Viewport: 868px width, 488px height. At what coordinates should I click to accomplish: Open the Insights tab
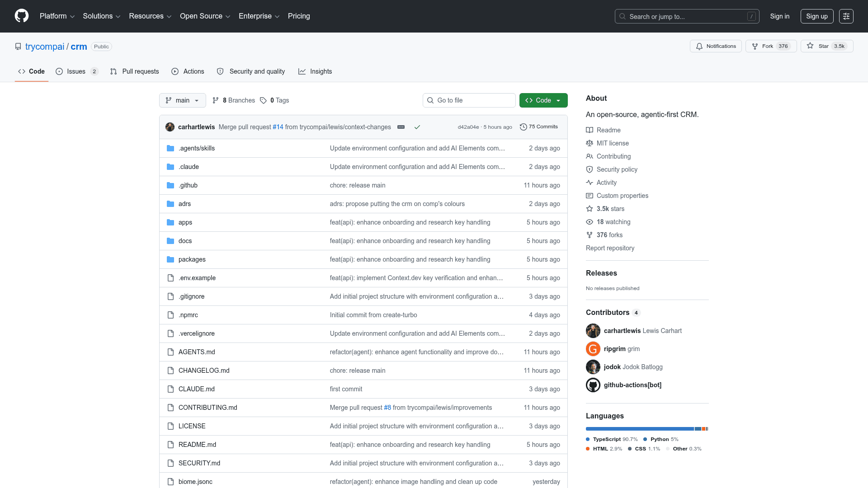pyautogui.click(x=315, y=71)
